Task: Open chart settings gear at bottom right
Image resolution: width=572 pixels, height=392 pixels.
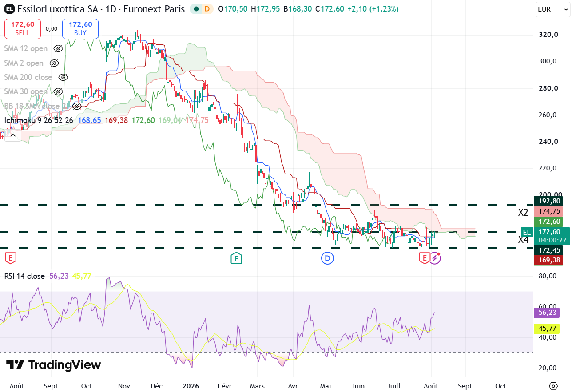Action: pos(553,386)
